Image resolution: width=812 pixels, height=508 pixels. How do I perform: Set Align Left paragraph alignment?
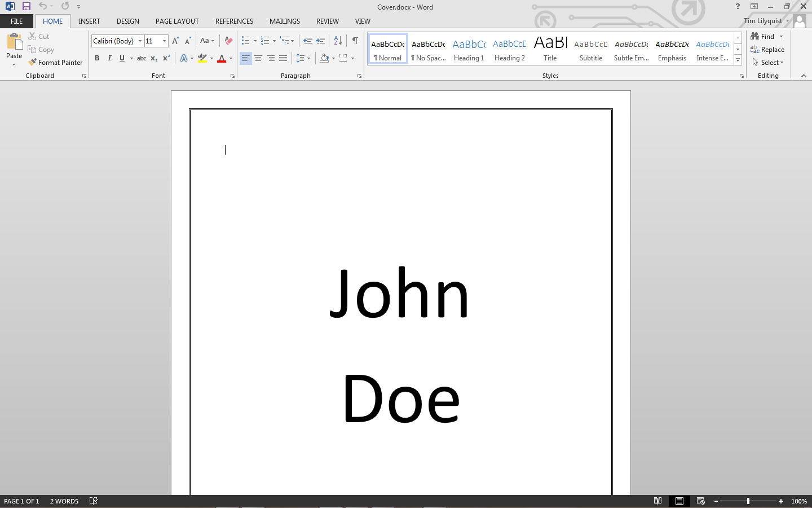click(246, 58)
